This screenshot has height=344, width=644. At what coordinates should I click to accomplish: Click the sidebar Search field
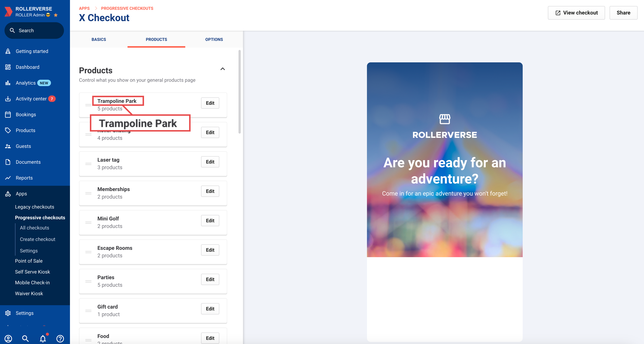(x=34, y=31)
